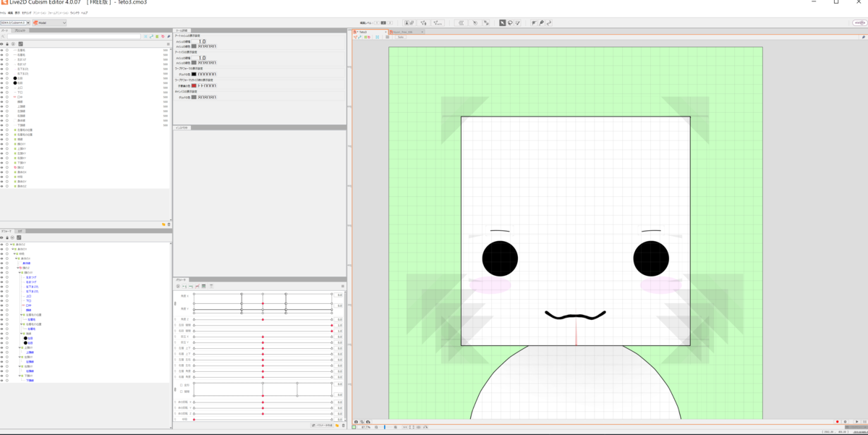Click trash icon below Parts list

[169, 224]
